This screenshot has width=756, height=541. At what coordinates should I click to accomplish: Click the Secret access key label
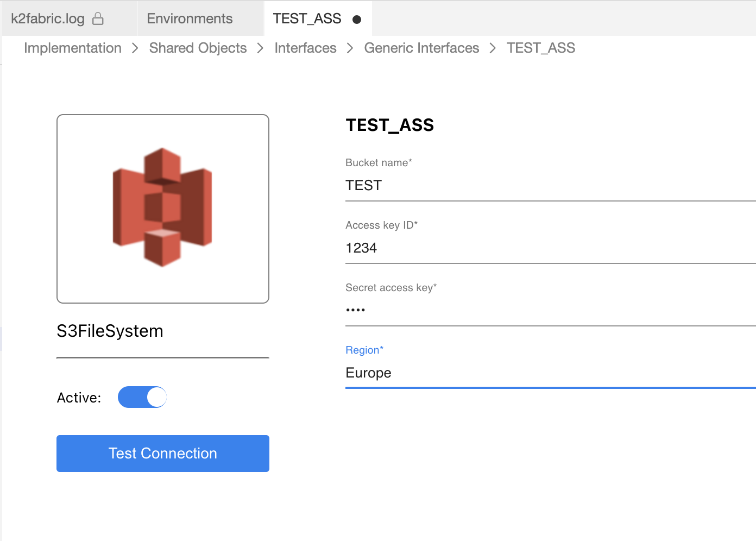click(x=391, y=287)
